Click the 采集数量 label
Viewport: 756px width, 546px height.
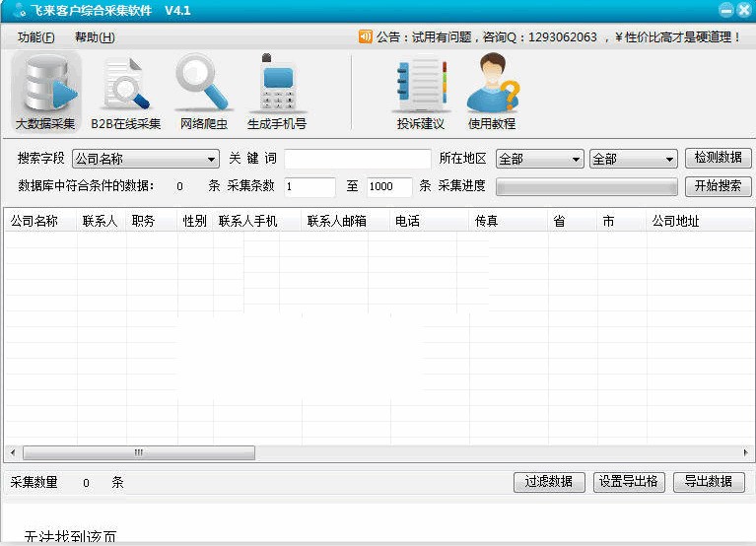point(34,482)
